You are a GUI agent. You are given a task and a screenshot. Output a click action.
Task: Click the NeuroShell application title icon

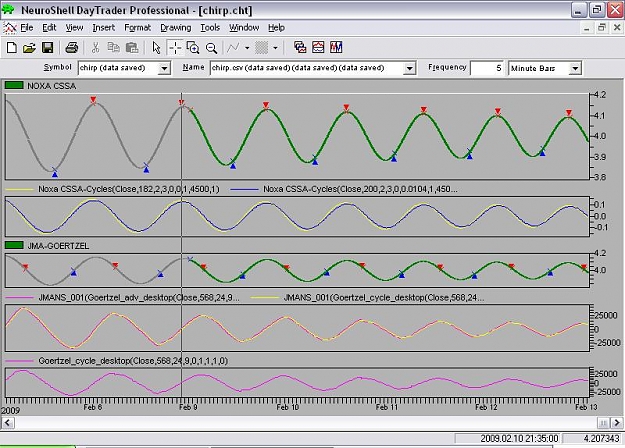click(8, 10)
